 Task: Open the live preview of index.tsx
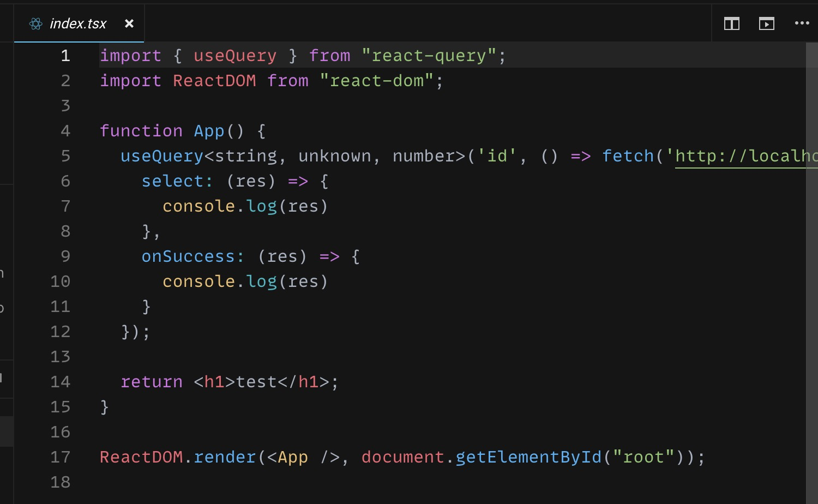point(767,23)
